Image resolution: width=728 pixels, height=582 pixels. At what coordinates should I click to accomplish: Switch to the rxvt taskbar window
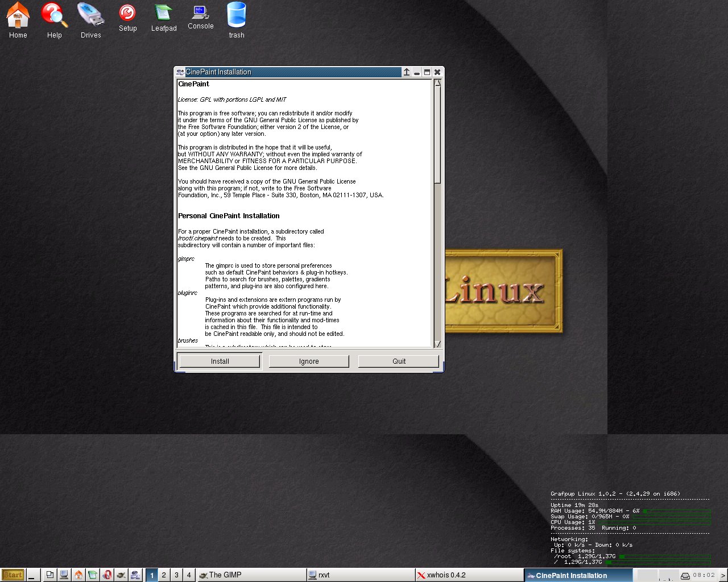361,575
